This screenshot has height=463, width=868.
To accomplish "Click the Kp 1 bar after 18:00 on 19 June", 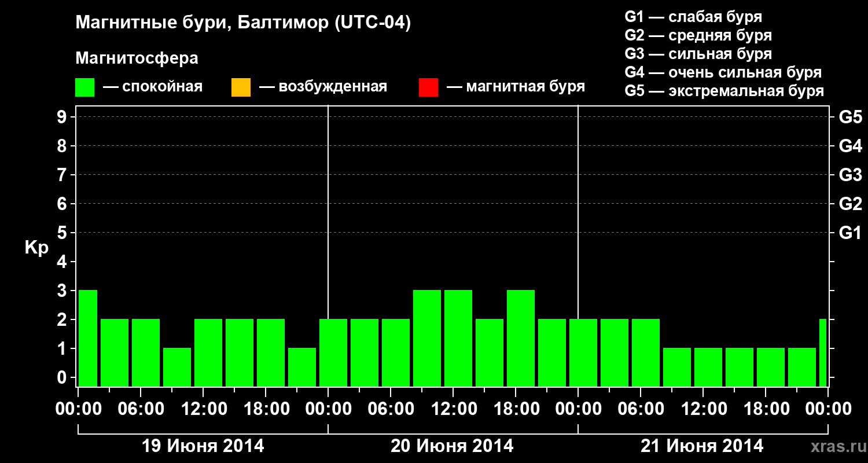I will point(302,367).
